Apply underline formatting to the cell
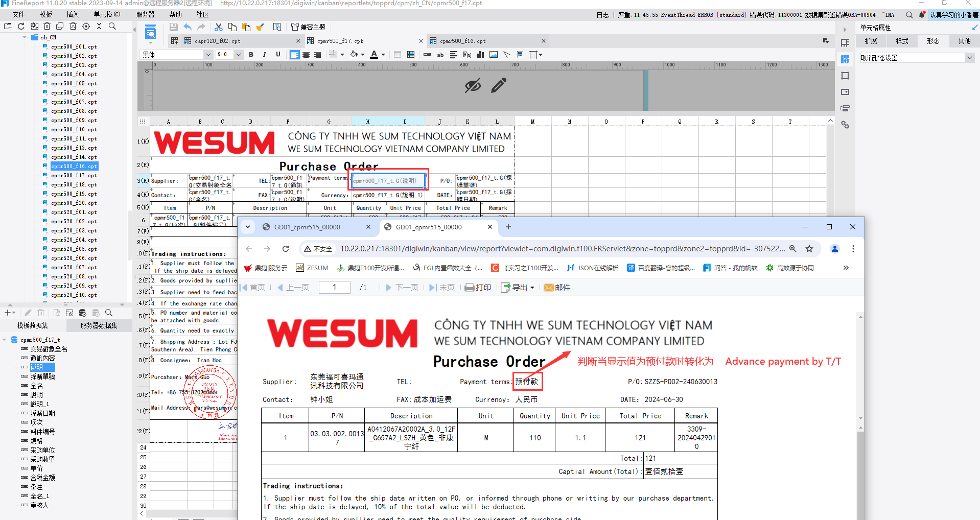The image size is (980, 520). click(x=278, y=55)
